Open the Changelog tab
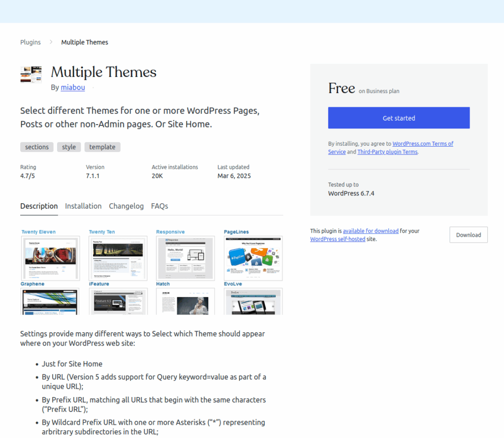 click(126, 206)
